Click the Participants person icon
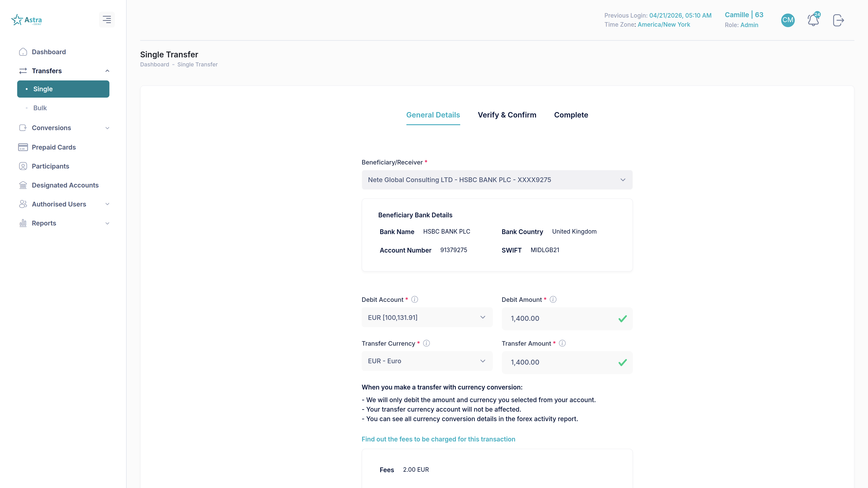Screen dimensions: 868x488 coord(23,166)
